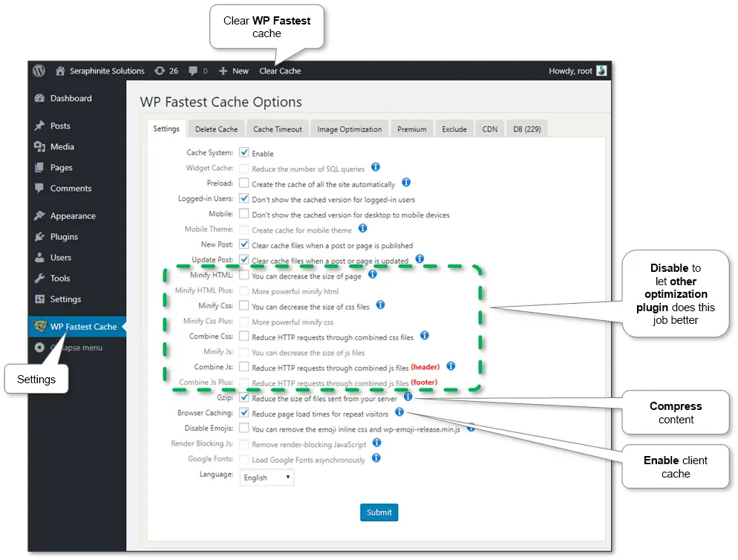The image size is (738, 560).
Task: Click the user avatar next to Howdy, root
Action: pos(601,71)
